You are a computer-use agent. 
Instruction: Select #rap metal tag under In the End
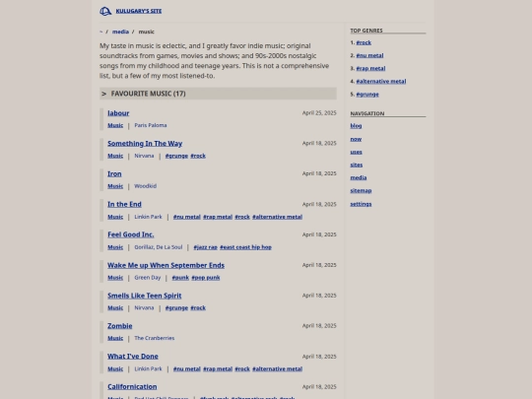218,217
